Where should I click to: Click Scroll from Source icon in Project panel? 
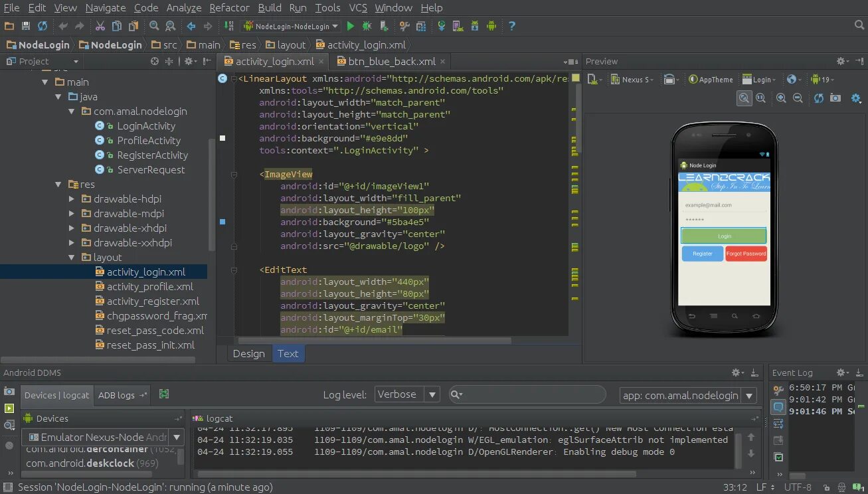(x=155, y=61)
